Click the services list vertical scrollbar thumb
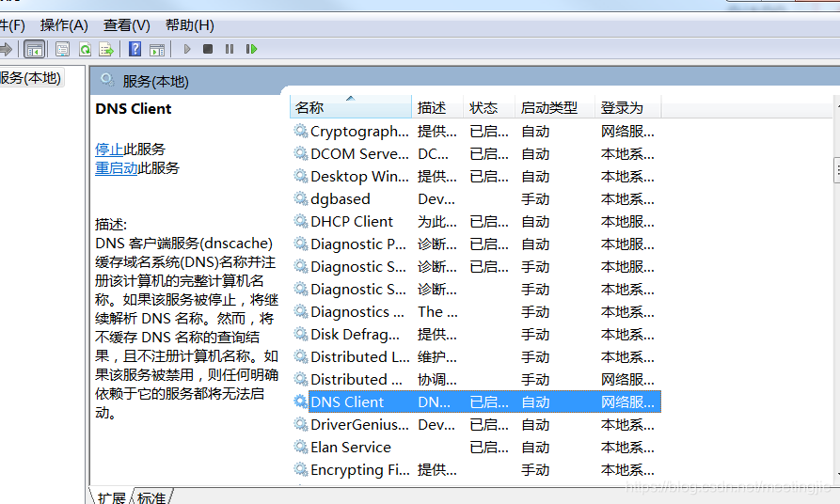The image size is (840, 504). coord(837,170)
